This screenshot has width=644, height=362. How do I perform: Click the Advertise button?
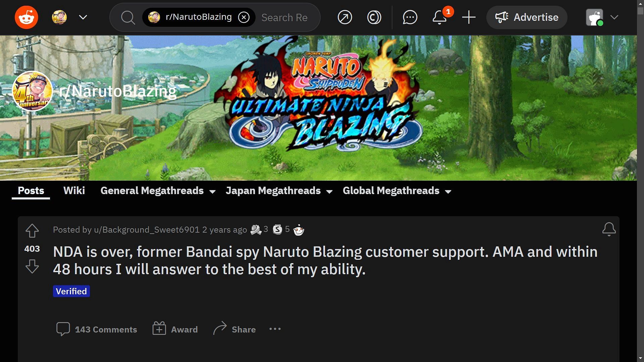[527, 17]
